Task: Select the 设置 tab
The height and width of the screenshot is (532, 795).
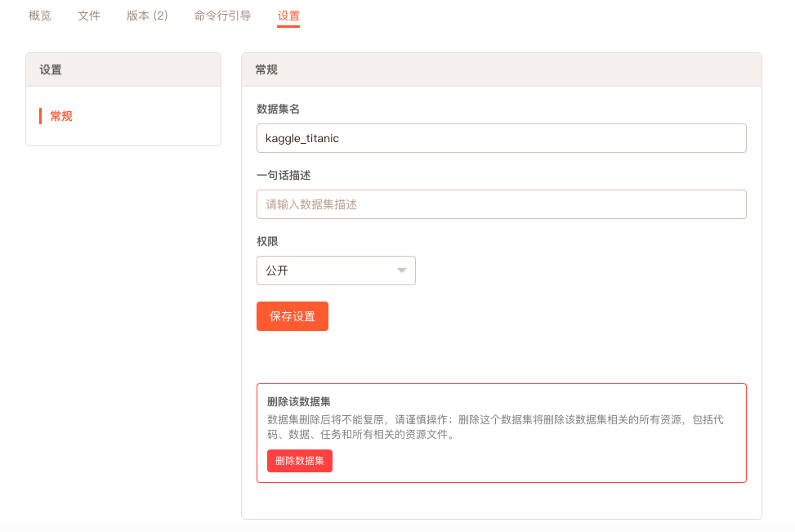Action: (x=288, y=16)
